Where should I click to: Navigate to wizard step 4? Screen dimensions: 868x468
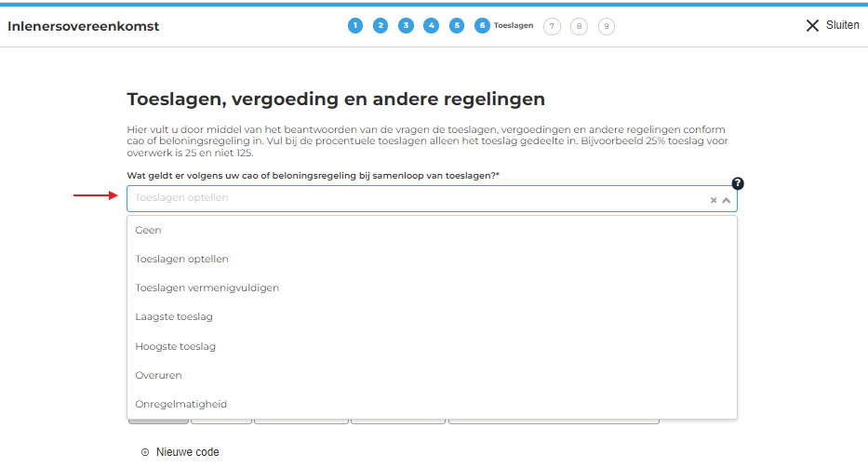click(431, 26)
